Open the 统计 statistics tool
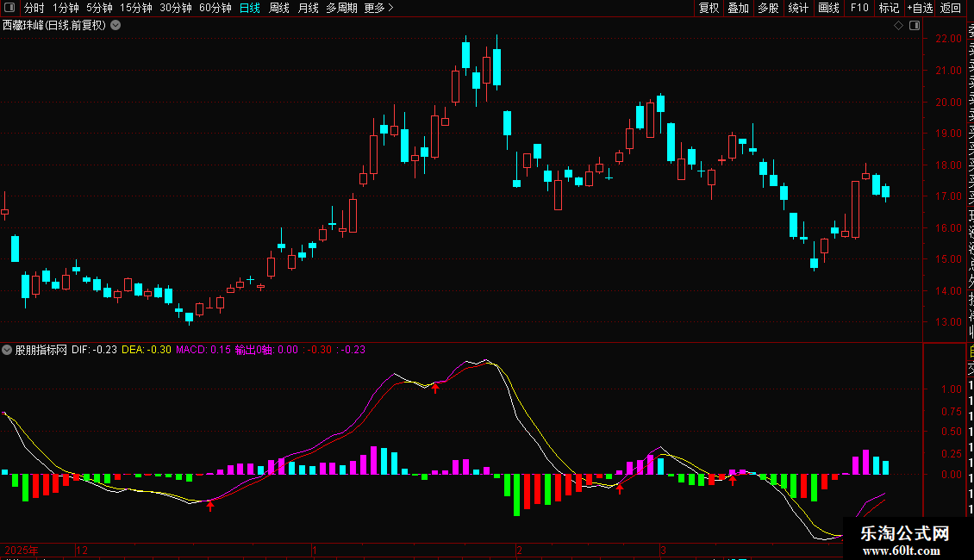 (x=798, y=8)
